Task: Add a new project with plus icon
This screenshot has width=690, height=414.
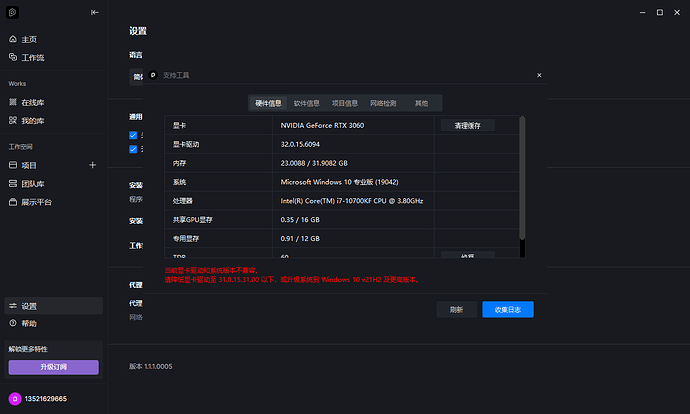Action: coord(92,165)
